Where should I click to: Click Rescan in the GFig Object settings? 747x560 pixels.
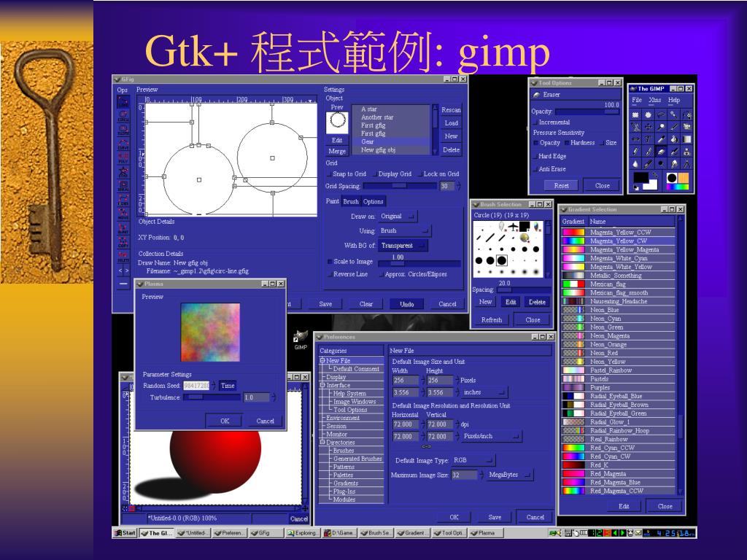(451, 110)
